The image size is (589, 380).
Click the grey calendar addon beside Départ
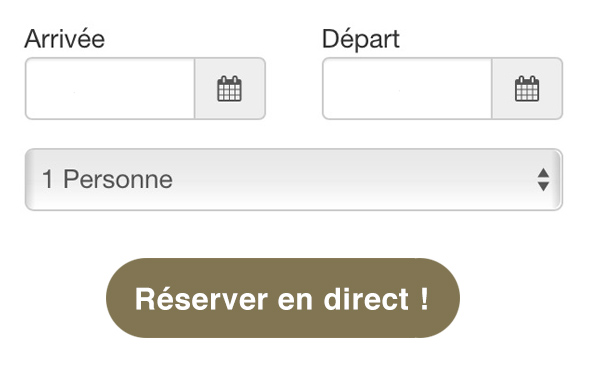527,89
